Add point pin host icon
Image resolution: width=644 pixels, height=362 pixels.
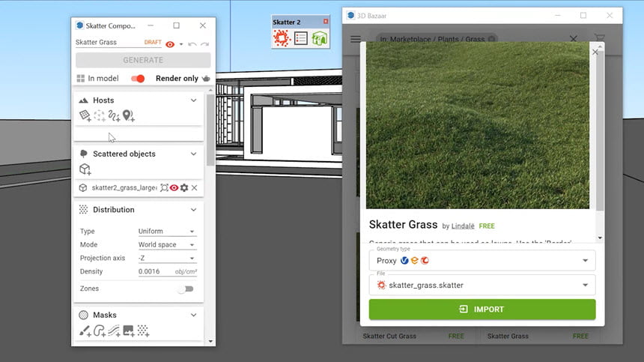[129, 116]
